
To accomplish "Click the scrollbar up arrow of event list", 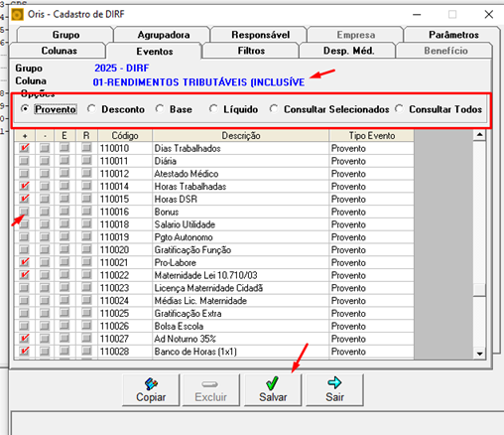I will point(479,135).
